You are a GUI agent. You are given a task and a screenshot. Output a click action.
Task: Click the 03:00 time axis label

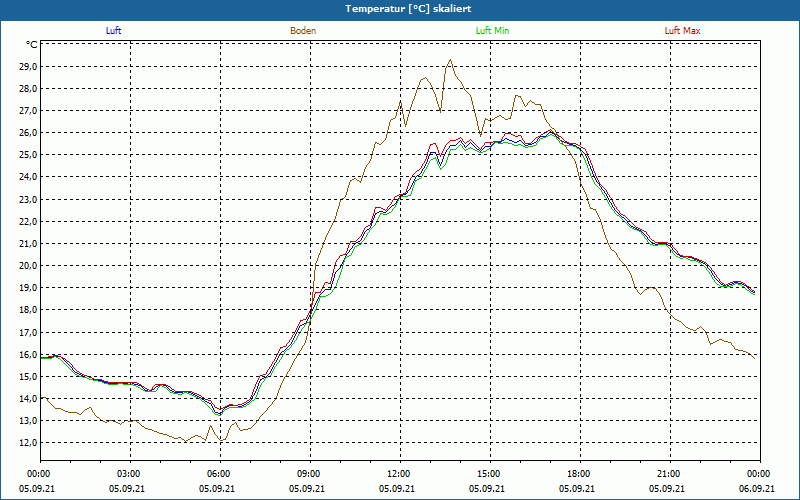coord(131,474)
